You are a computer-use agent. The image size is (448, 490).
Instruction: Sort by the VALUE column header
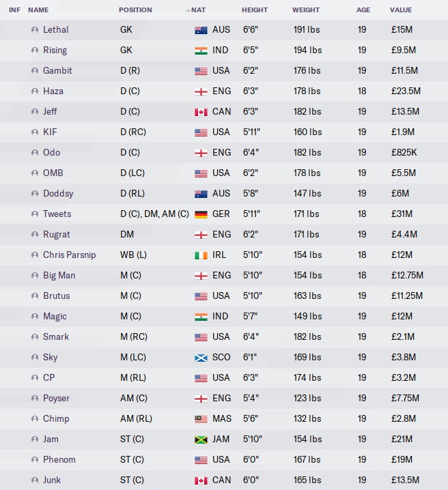click(401, 10)
